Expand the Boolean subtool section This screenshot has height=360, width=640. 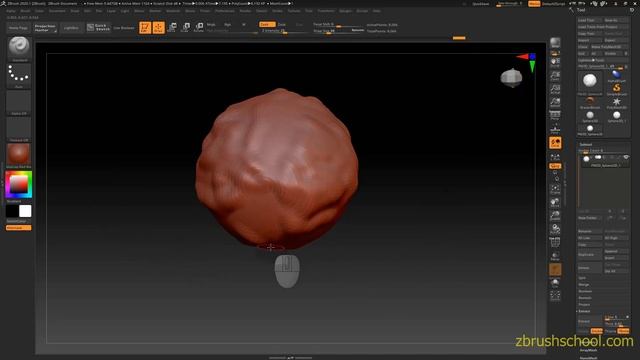pos(585,291)
